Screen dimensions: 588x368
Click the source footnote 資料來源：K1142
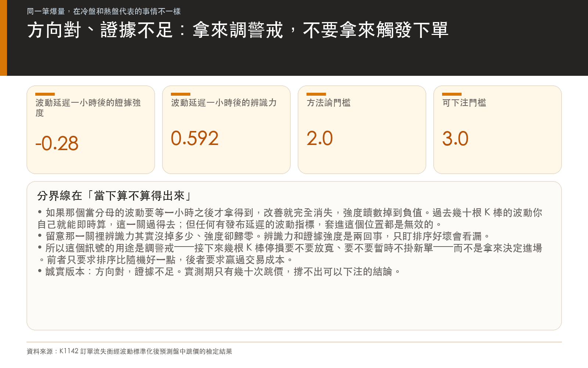pyautogui.click(x=129, y=351)
